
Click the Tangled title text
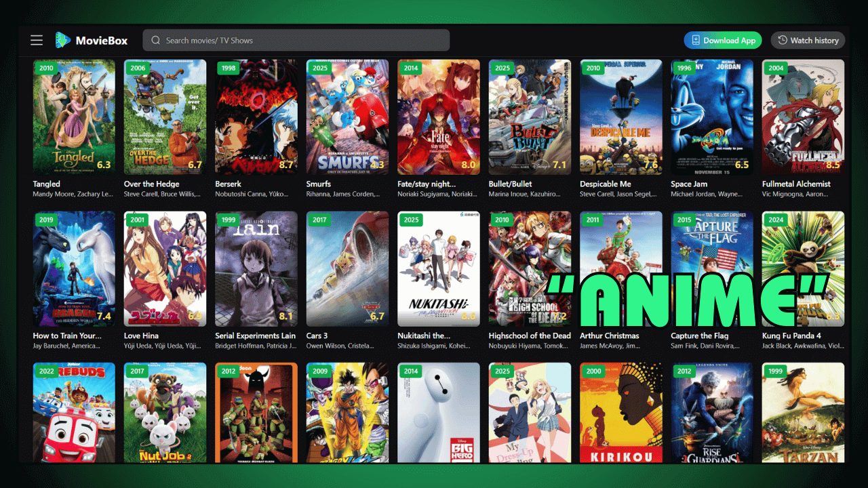(x=46, y=184)
